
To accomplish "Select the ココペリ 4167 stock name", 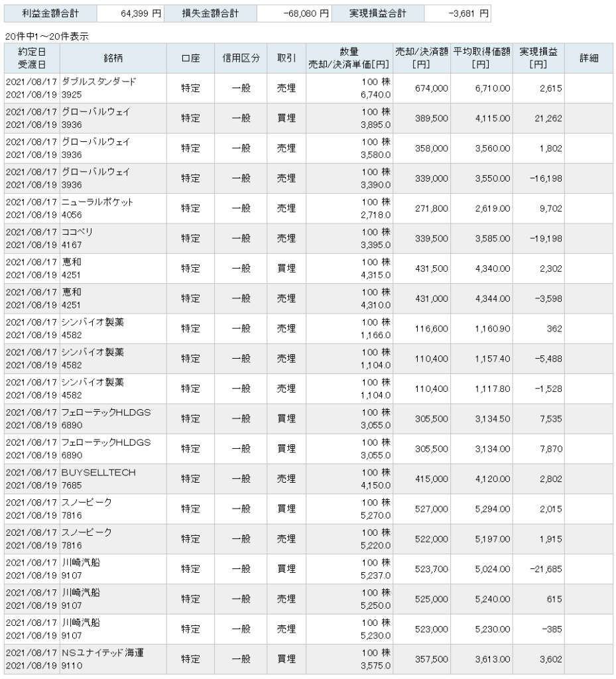I will point(77,238).
